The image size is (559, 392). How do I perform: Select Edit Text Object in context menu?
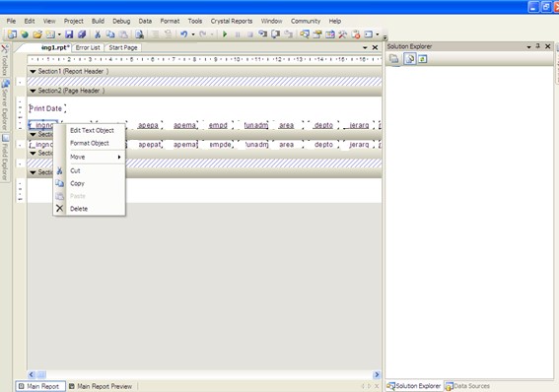(x=92, y=130)
